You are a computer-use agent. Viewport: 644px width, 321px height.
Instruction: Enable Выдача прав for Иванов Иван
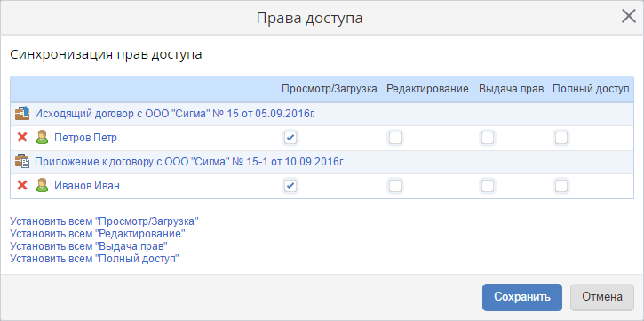[x=488, y=186]
